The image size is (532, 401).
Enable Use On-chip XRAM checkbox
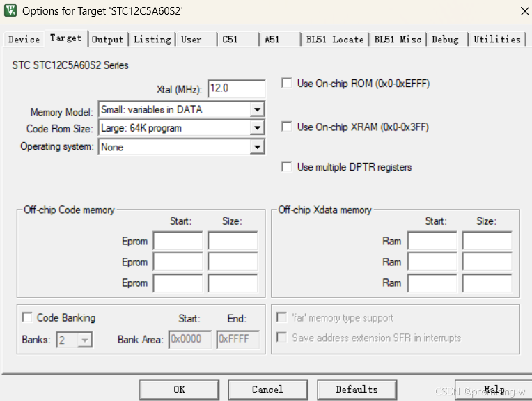(x=287, y=127)
